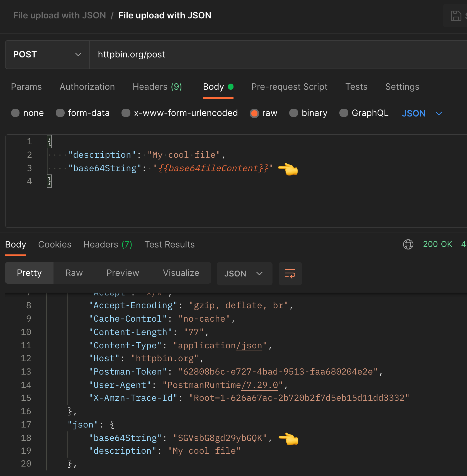Click the green Body status dot
The image size is (467, 476).
tap(231, 87)
